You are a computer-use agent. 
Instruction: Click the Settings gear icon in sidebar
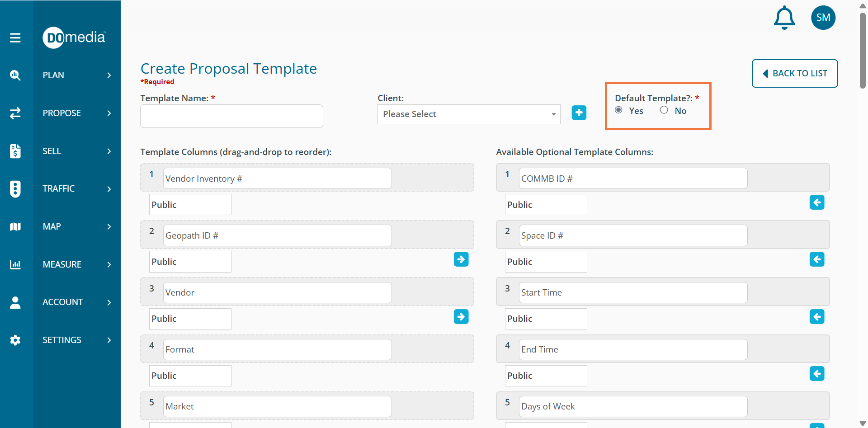[x=15, y=340]
